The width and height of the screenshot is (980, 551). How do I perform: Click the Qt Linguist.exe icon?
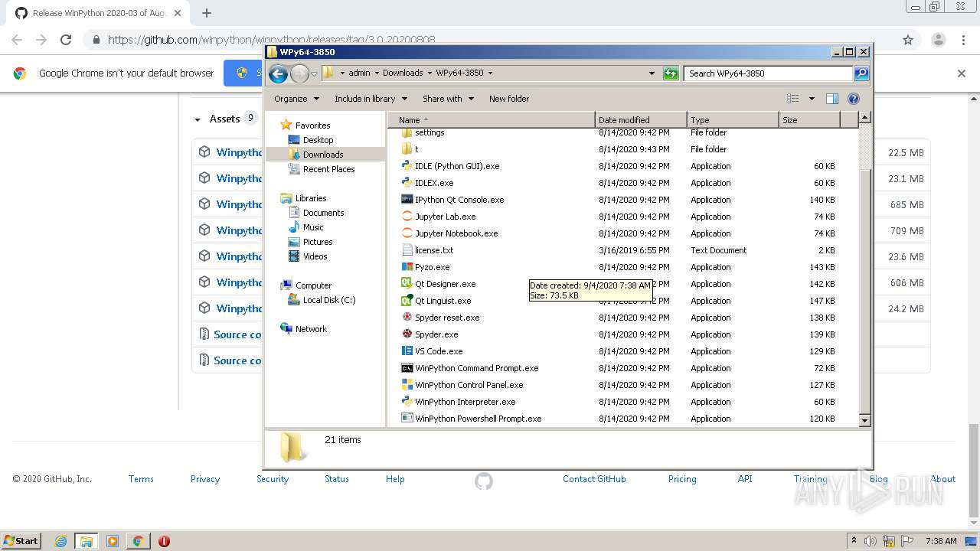407,301
